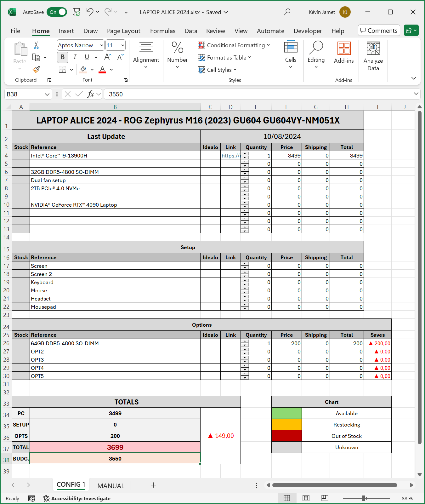Click zoom in plus button
425x504 pixels.
(x=394, y=498)
